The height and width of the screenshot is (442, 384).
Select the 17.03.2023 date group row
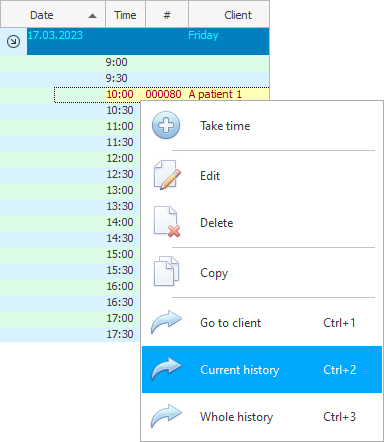pos(148,41)
